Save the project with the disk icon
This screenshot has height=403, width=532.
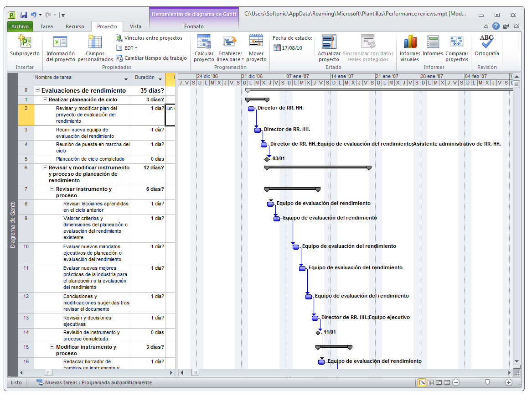(23, 15)
